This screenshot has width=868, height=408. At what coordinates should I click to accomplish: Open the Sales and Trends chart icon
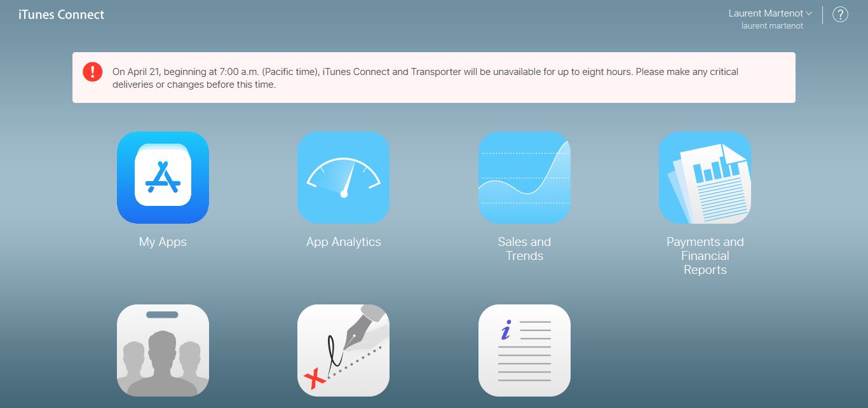[x=524, y=177]
